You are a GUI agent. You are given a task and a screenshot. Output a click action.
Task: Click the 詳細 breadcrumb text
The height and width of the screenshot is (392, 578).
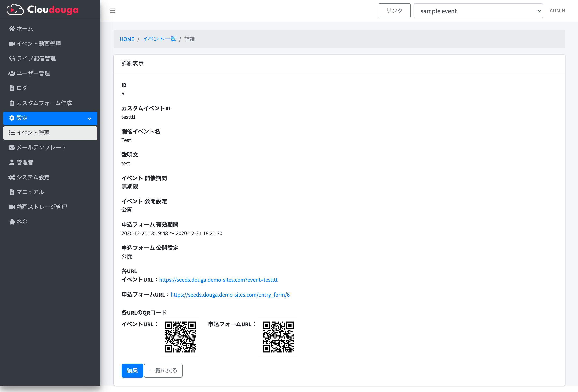[x=190, y=39]
